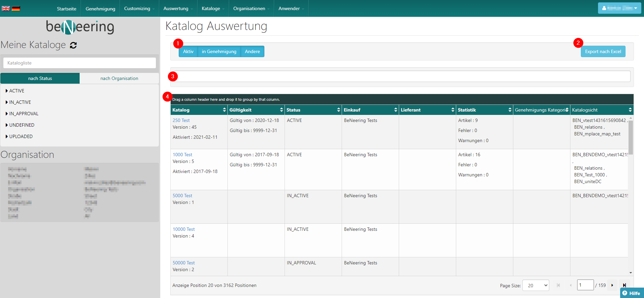Open Hilfe help button

tap(632, 293)
